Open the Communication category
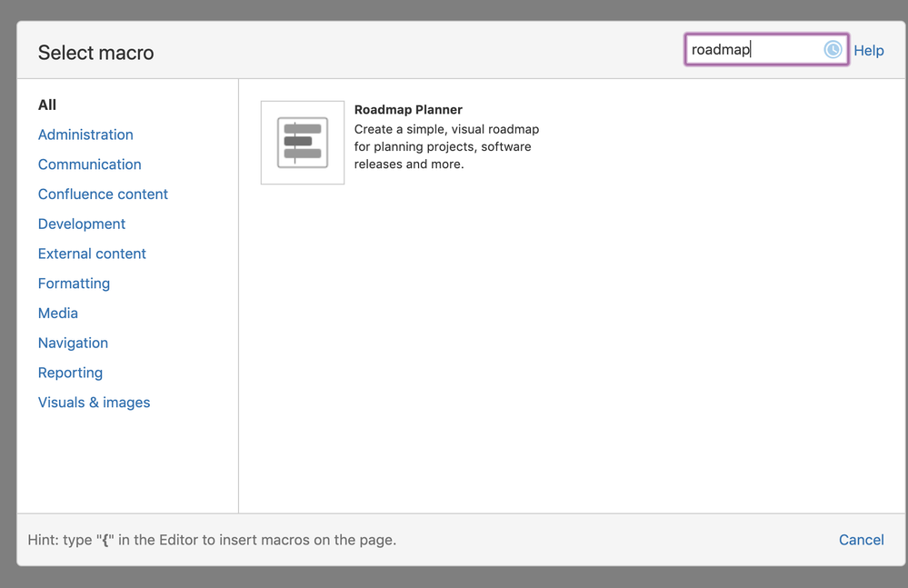This screenshot has width=908, height=588. tap(90, 164)
